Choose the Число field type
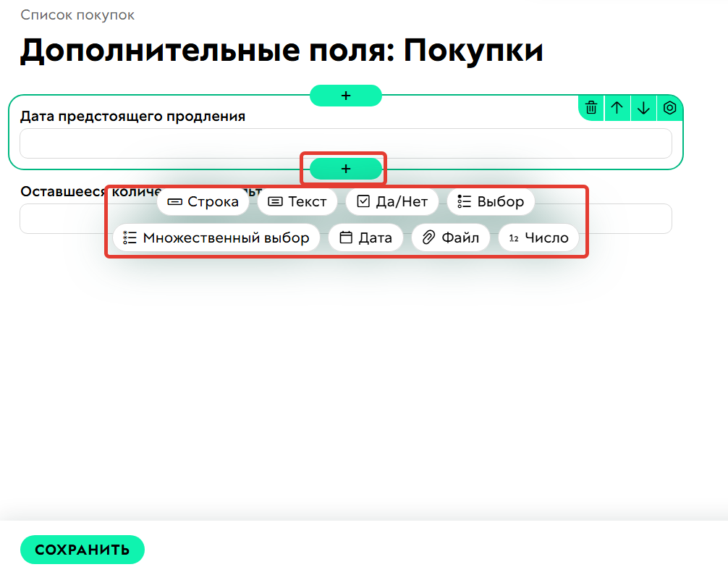Screen dimensions: 728x567 pyautogui.click(x=538, y=238)
